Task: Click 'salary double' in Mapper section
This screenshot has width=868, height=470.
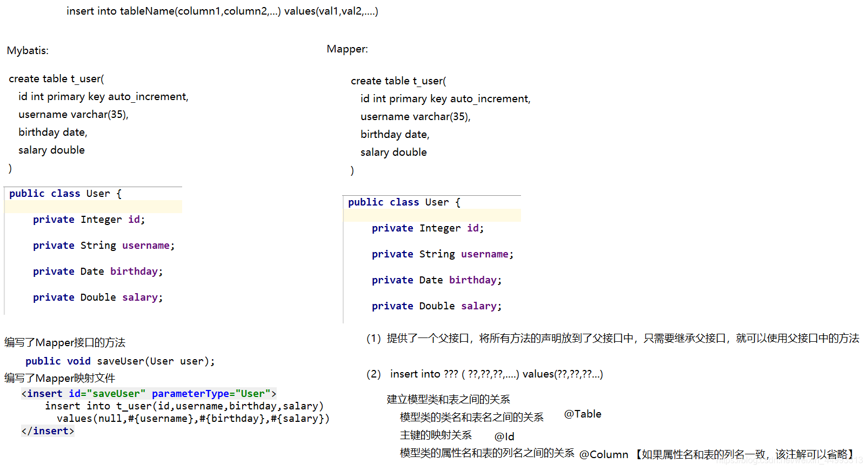Action: click(x=393, y=153)
